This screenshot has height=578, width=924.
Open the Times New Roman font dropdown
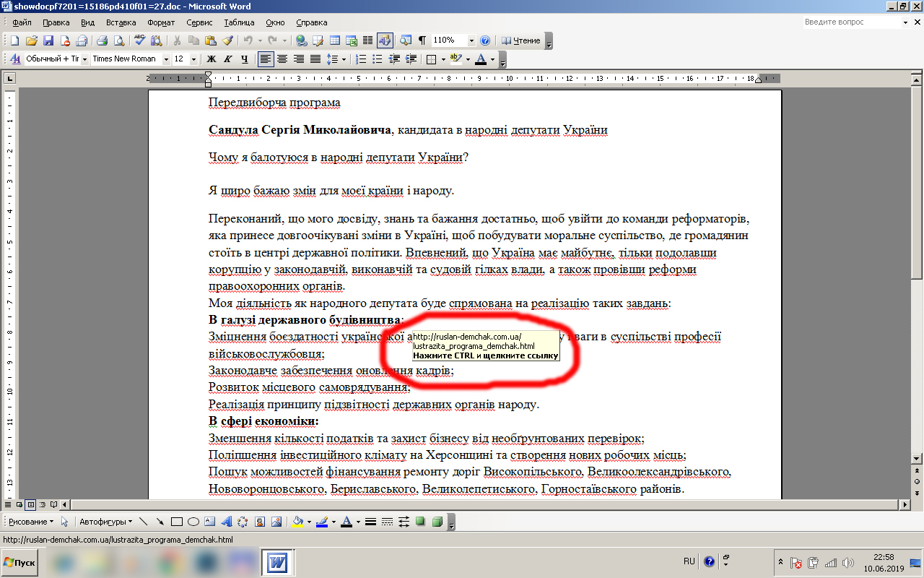(x=166, y=59)
